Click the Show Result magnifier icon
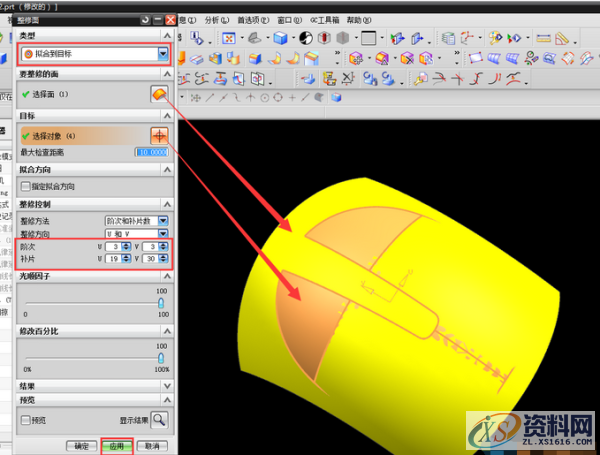This screenshot has width=600, height=455. 159,420
